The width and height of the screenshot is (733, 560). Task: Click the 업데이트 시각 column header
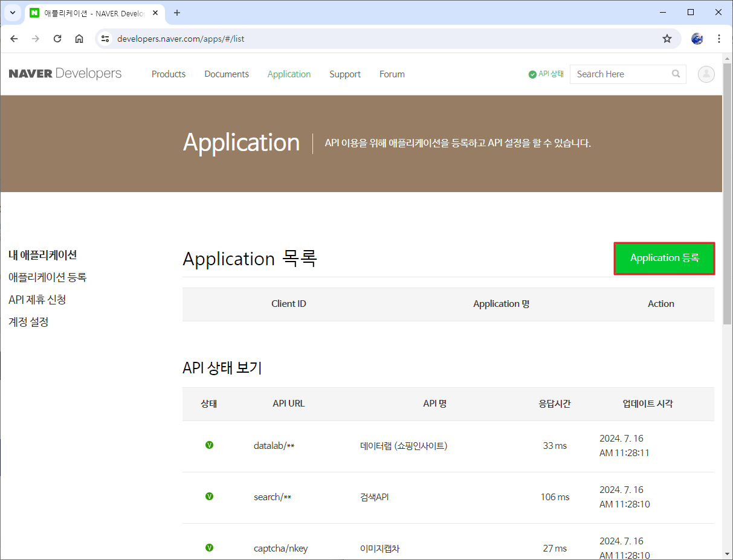point(648,404)
